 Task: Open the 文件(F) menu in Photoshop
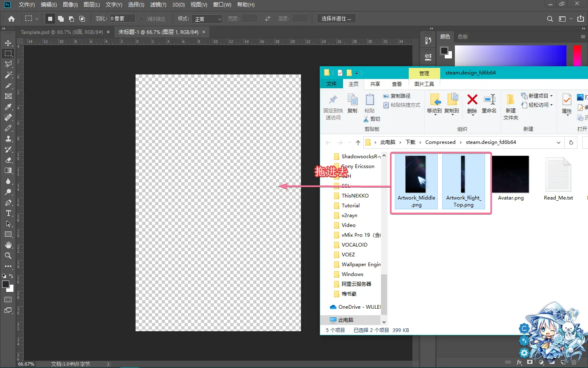(27, 4)
